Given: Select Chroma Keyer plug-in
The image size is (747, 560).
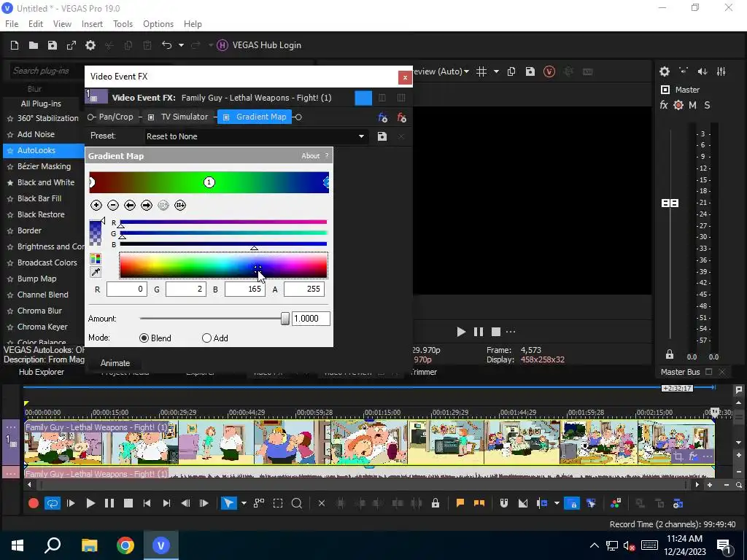Looking at the screenshot, I should pyautogui.click(x=42, y=327).
